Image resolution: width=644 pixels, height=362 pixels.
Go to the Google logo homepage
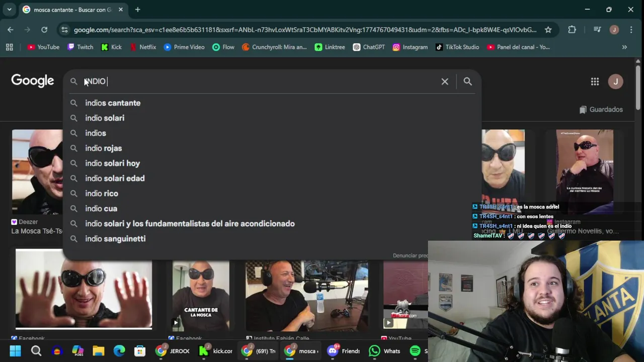(x=32, y=80)
